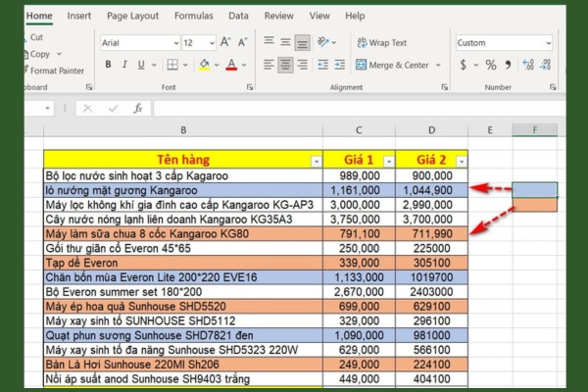Click the Borders icon

[x=172, y=65]
